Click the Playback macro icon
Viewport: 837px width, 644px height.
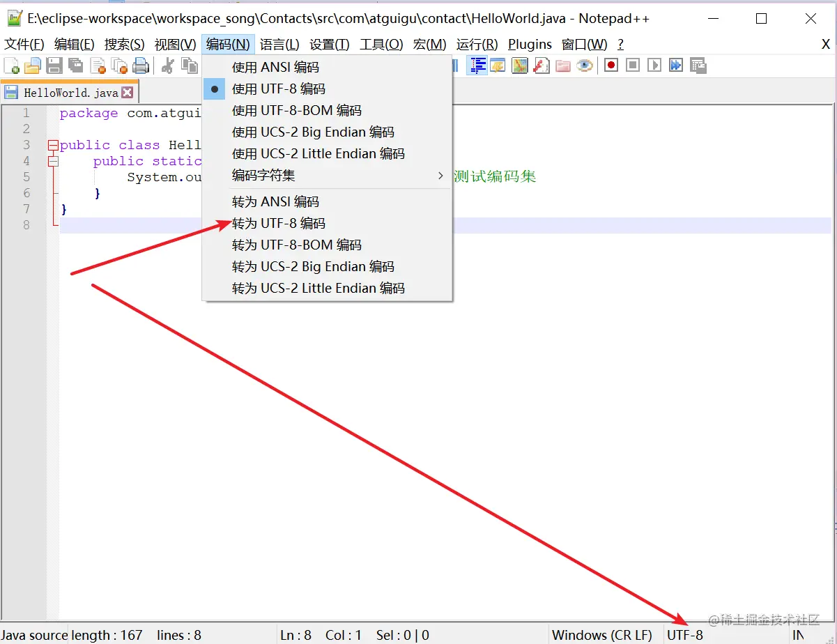pos(654,66)
